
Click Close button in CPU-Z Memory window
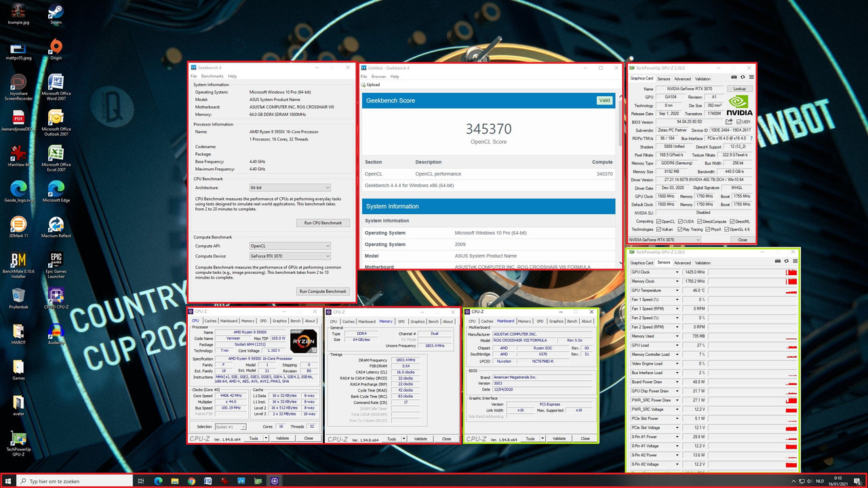tap(446, 439)
